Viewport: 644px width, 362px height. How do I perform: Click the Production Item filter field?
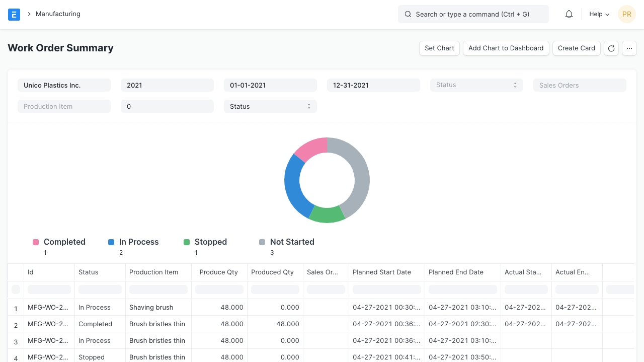[64, 106]
